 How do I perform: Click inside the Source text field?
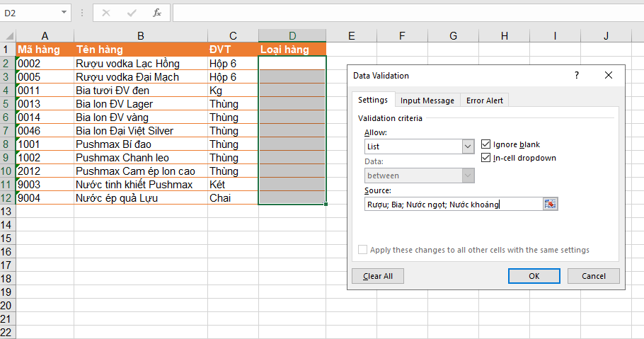[453, 205]
